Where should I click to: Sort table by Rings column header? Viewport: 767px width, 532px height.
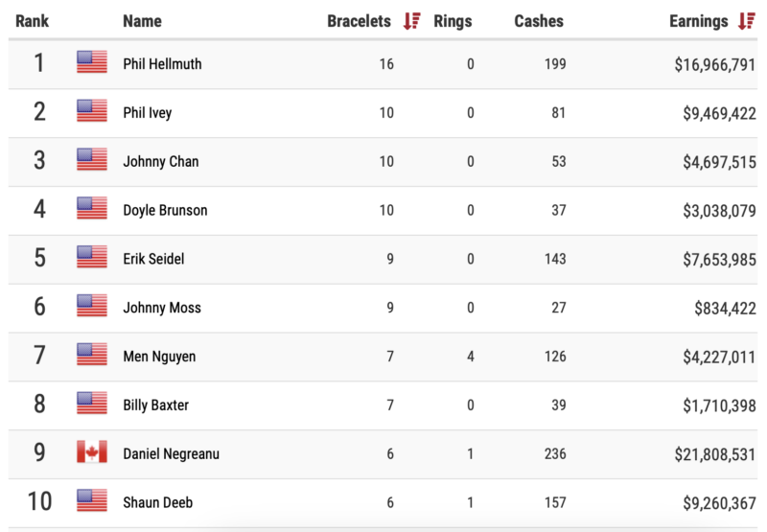tap(453, 21)
